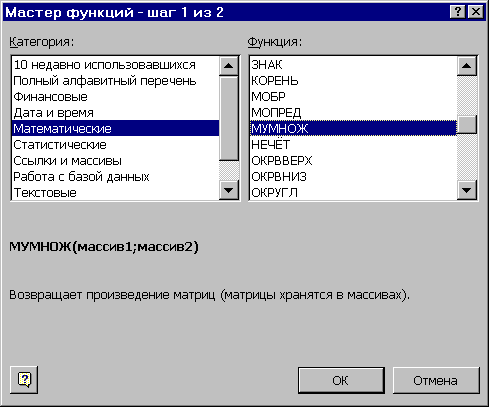The width and height of the screenshot is (489, 407).
Task: Close the Function Wizard dialog
Action: [x=476, y=12]
